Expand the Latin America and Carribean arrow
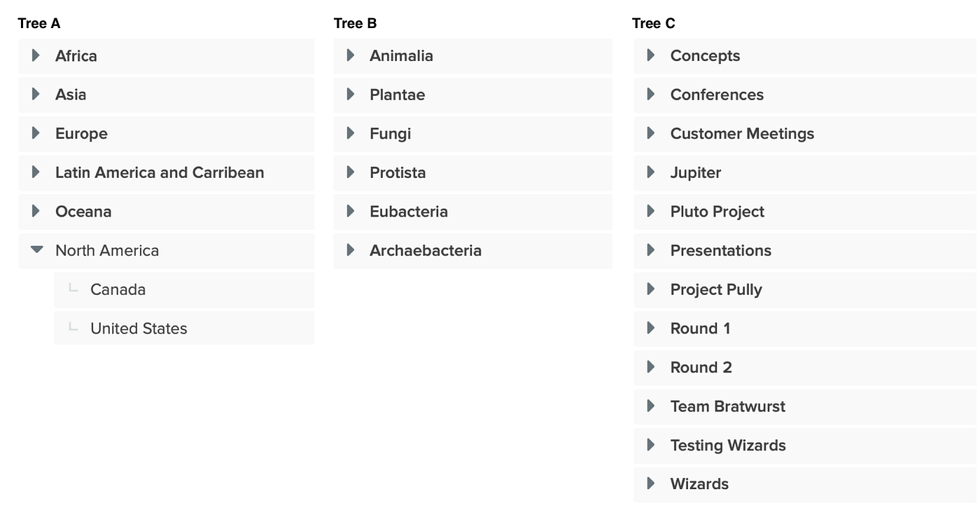This screenshot has width=980, height=508. pyautogui.click(x=36, y=172)
